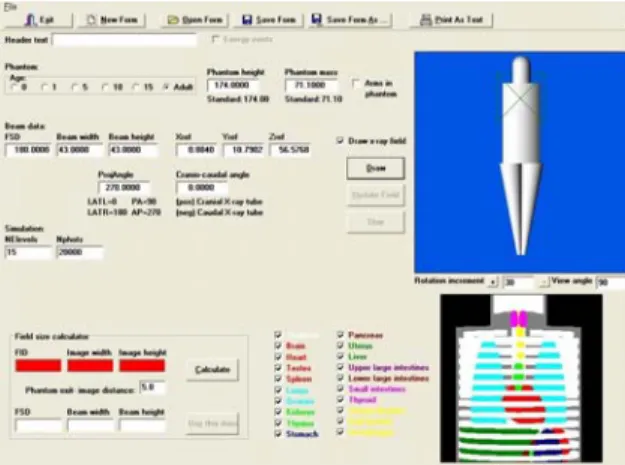Toggle the Draw x-ray field checkbox
This screenshot has height=465, width=625.
[340, 141]
